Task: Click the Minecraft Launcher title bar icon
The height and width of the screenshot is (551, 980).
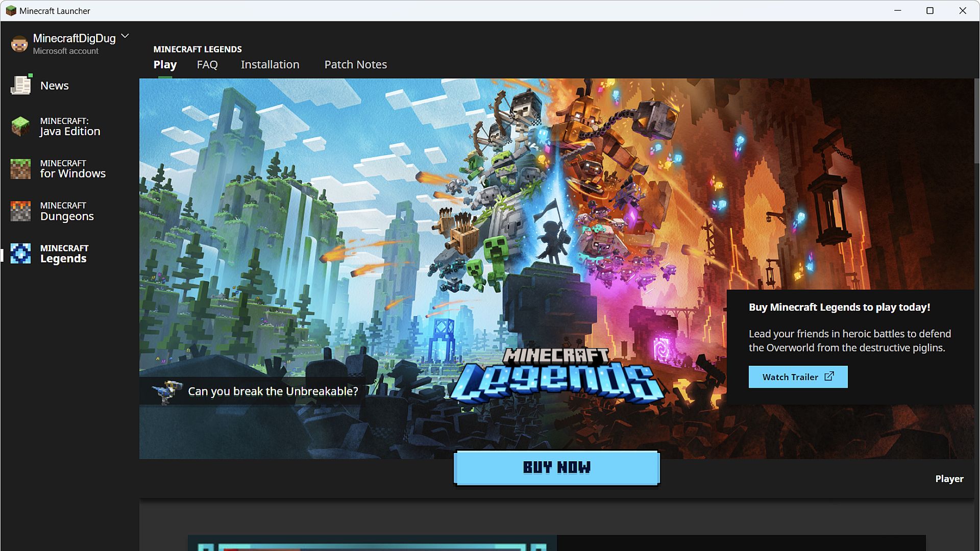Action: tap(11, 11)
